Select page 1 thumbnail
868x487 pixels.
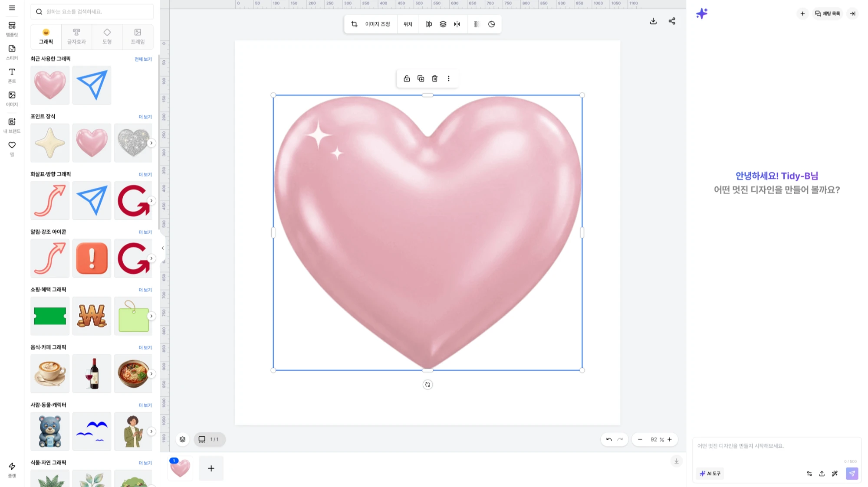pos(180,468)
